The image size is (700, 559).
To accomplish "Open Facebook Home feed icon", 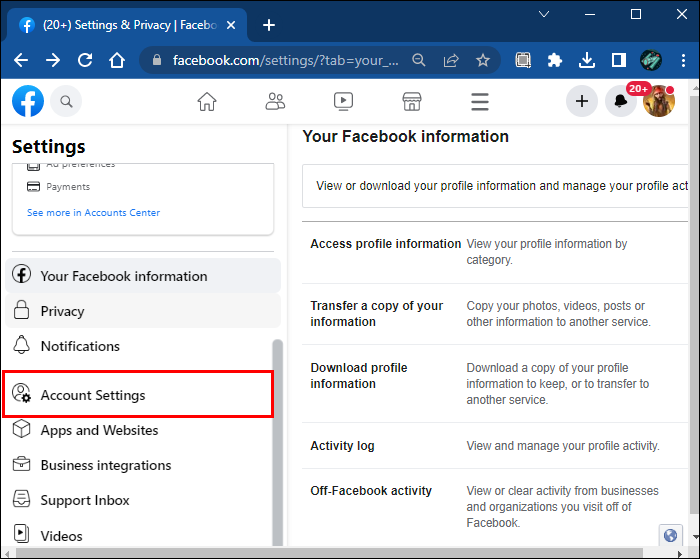I will click(207, 101).
